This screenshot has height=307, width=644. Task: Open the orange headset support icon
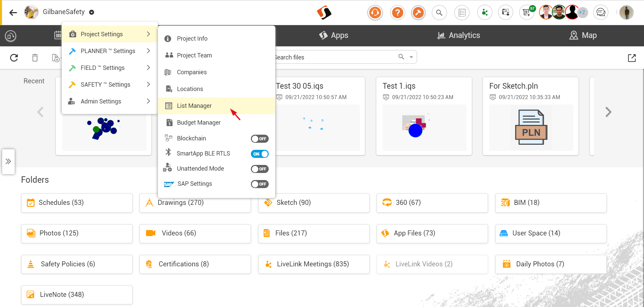tap(375, 13)
